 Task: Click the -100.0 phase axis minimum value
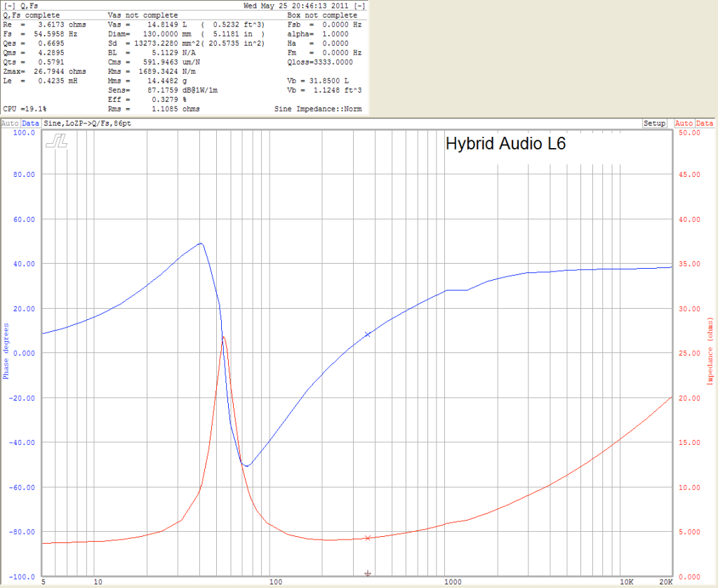point(22,577)
